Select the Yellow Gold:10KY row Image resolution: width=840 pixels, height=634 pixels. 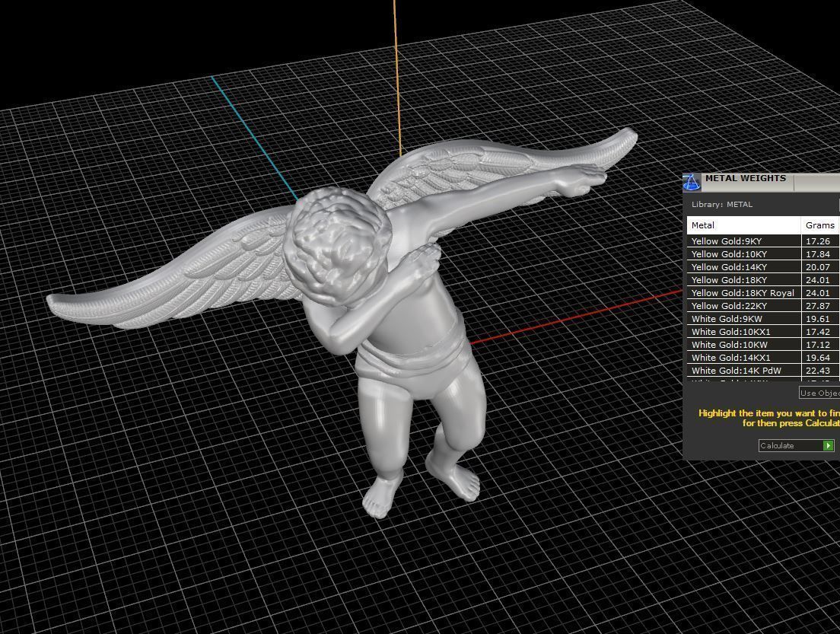coord(763,254)
